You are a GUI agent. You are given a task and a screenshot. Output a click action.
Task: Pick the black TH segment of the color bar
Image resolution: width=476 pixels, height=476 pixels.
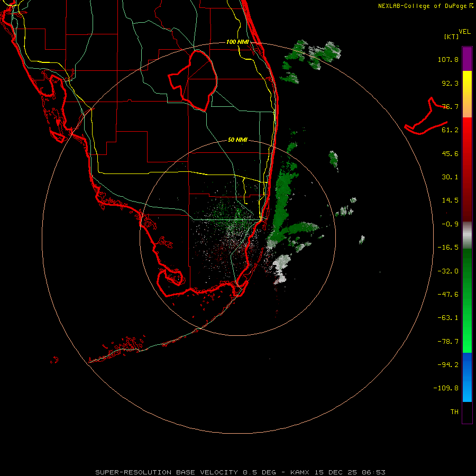coord(467,412)
